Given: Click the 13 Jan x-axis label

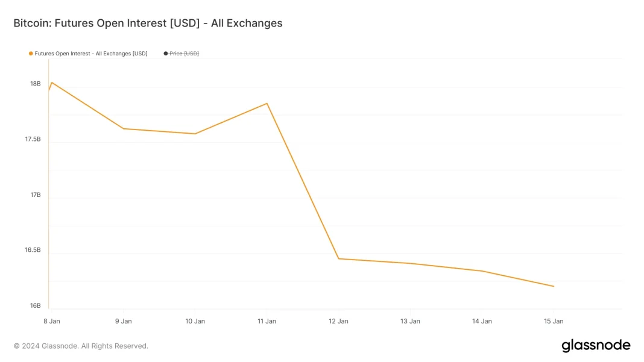Looking at the screenshot, I should pyautogui.click(x=410, y=321).
